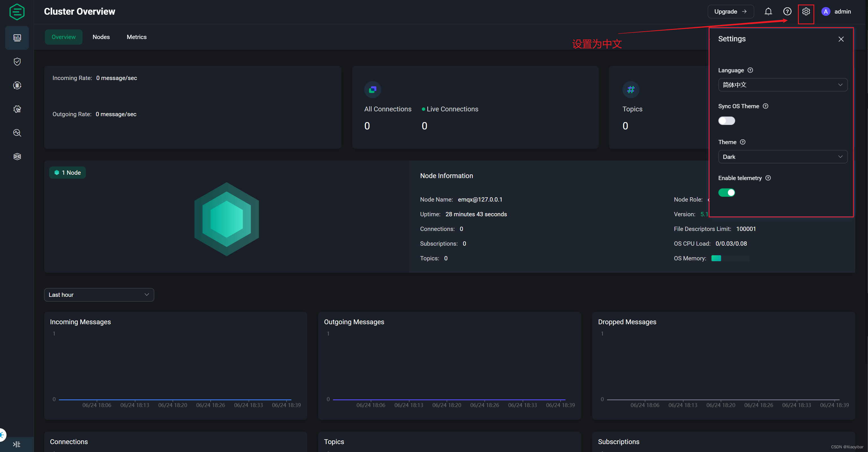Open the system layers sidebar icon
This screenshot has height=452, width=868.
pos(17,156)
